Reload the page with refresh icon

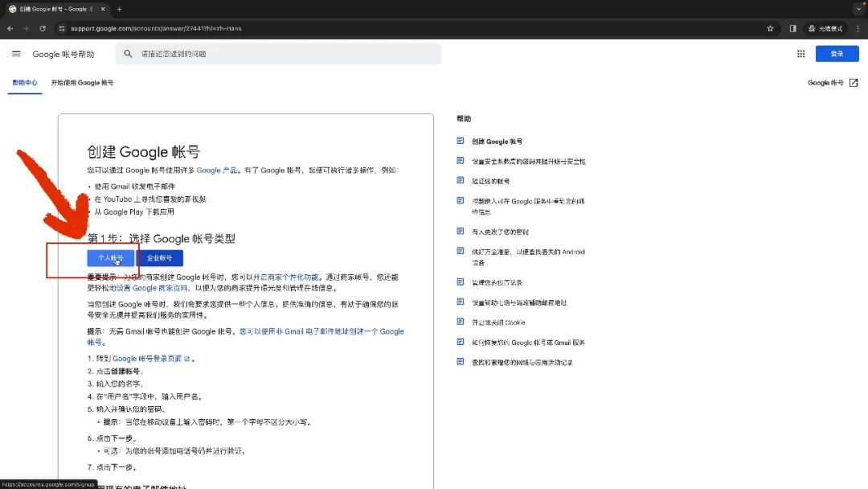coord(42,28)
